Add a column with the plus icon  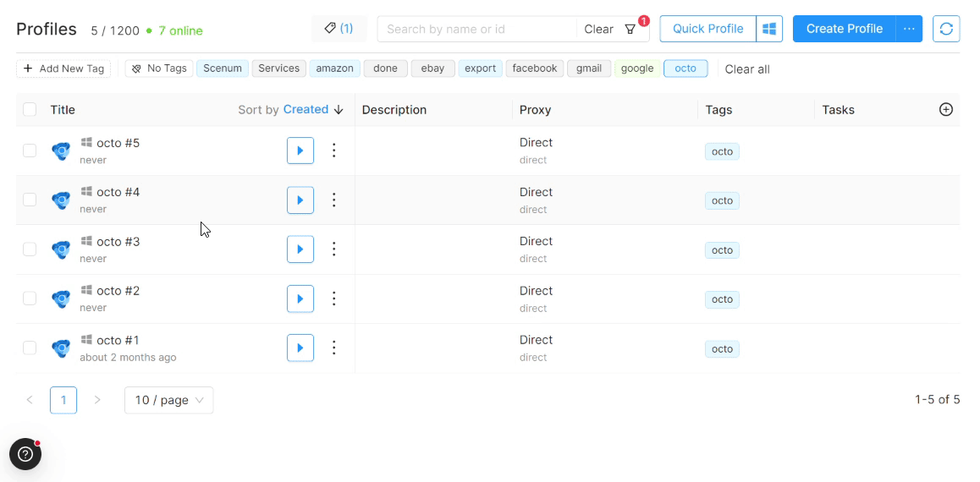(946, 109)
